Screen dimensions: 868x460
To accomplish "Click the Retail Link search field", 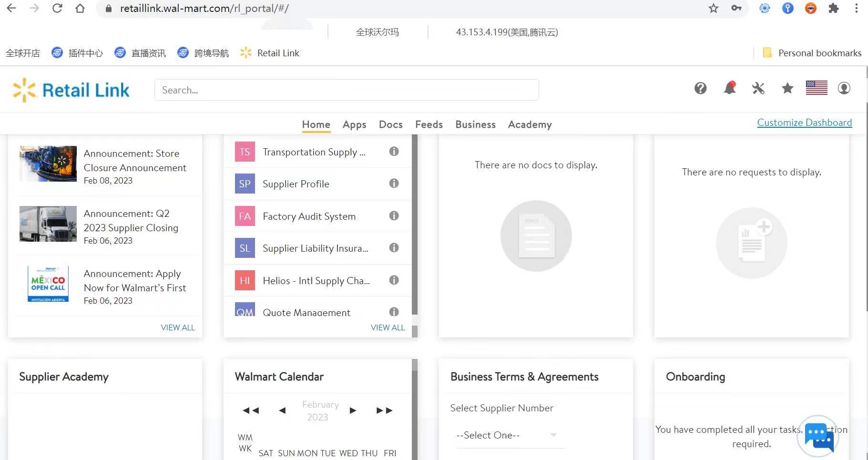I will [347, 90].
